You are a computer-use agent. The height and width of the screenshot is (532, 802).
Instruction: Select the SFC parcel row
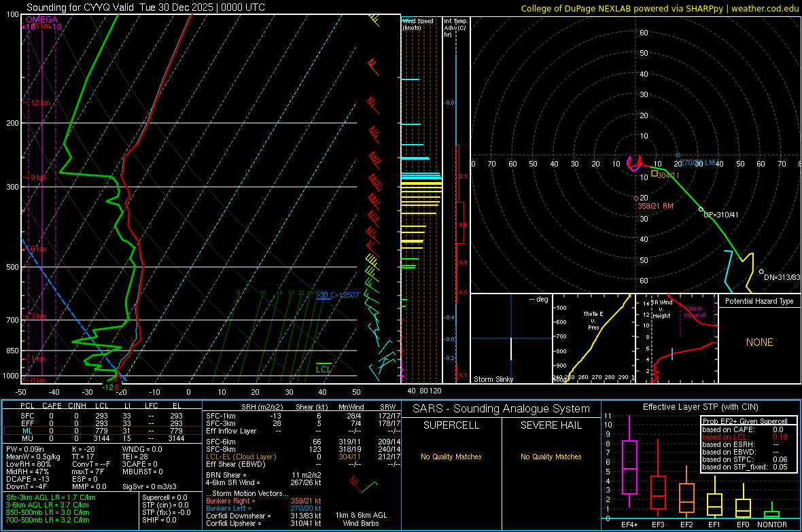click(x=103, y=416)
